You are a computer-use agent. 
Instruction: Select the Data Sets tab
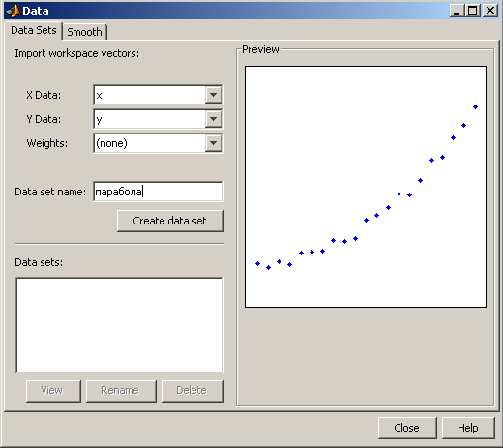pos(33,30)
